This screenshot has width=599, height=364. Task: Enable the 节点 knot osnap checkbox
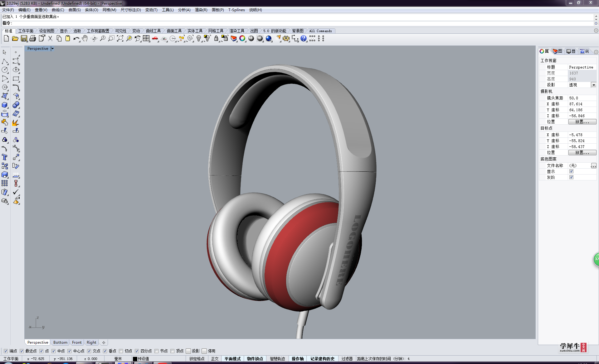click(156, 351)
